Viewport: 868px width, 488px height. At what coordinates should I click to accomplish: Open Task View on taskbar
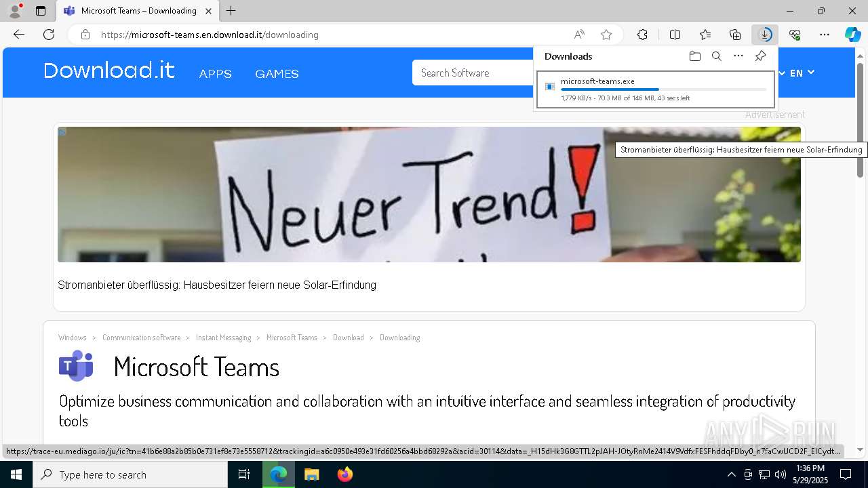click(244, 474)
